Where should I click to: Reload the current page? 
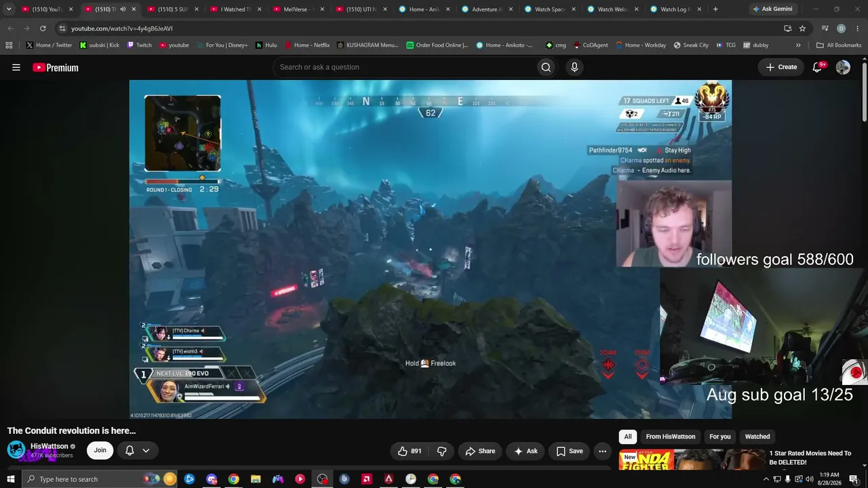click(43, 28)
